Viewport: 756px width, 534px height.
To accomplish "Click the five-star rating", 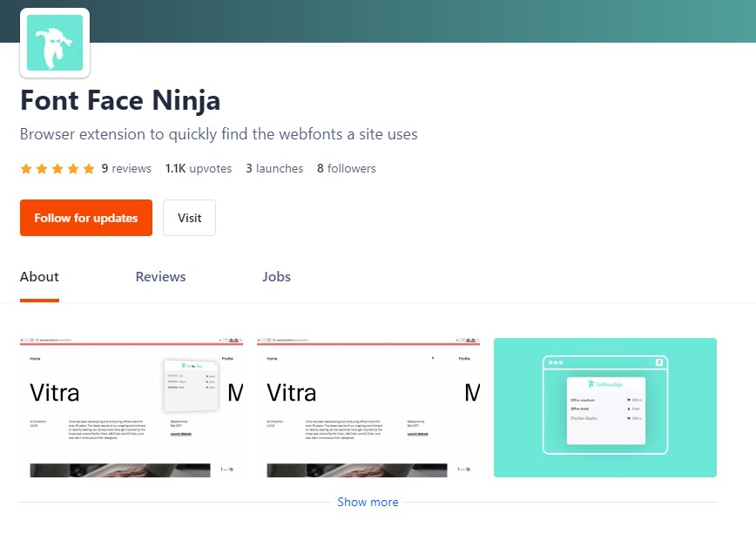I will (x=57, y=168).
